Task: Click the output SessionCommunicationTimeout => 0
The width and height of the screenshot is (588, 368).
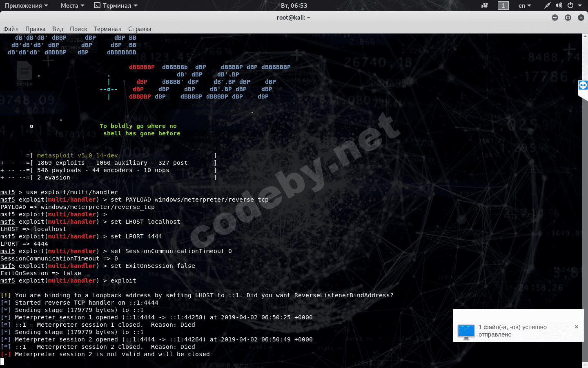Action: click(x=59, y=258)
